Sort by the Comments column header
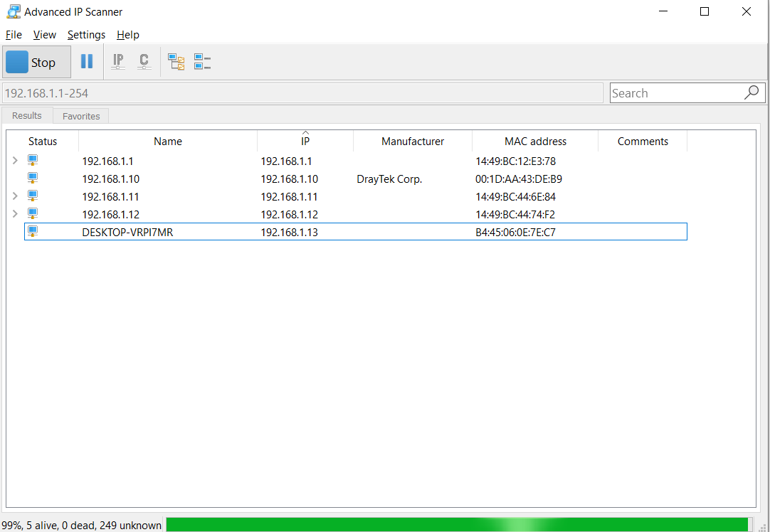This screenshot has height=532, width=770. [x=643, y=142]
